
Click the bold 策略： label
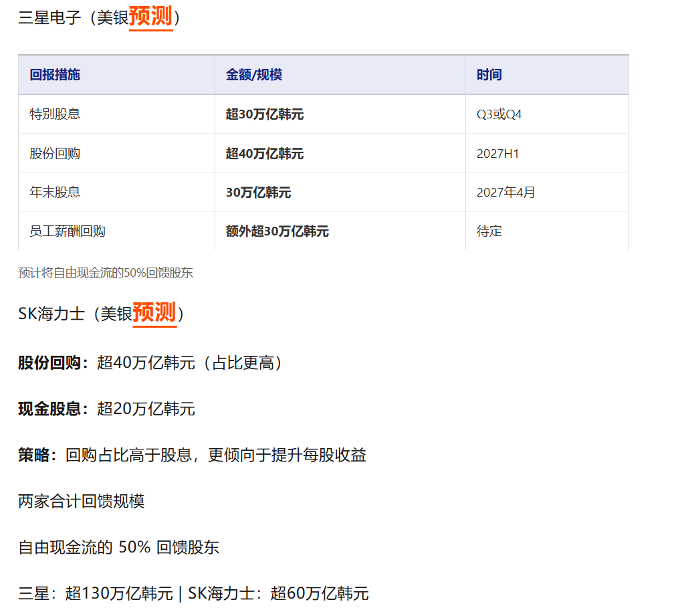tap(37, 455)
